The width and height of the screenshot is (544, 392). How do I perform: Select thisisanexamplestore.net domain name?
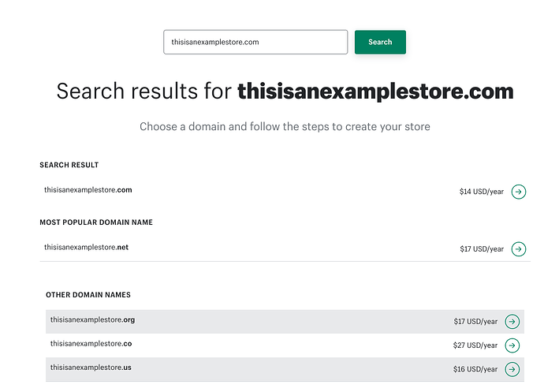86,248
